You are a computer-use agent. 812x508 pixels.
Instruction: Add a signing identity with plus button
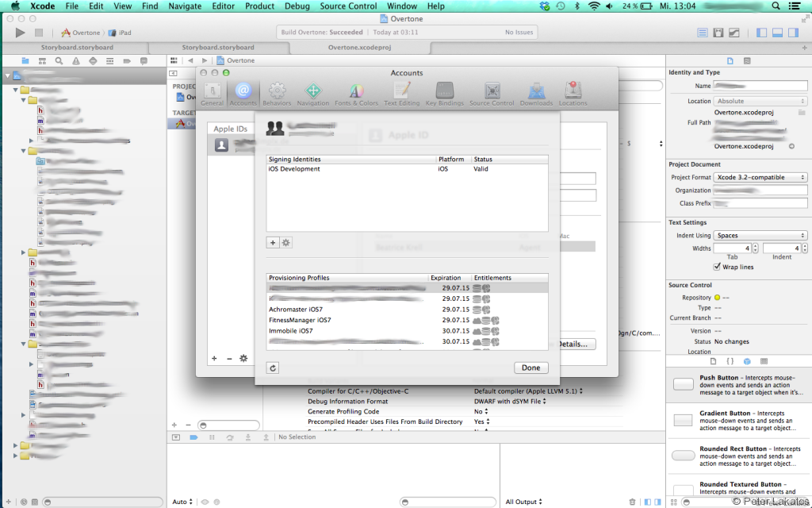click(x=273, y=243)
